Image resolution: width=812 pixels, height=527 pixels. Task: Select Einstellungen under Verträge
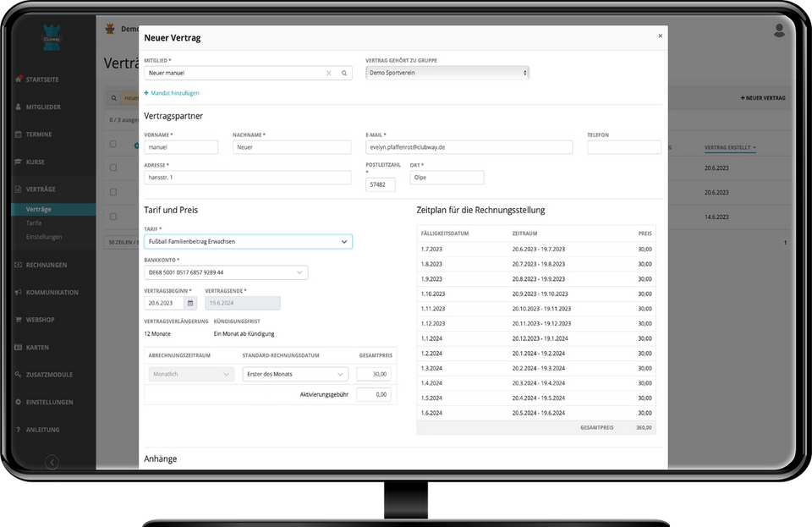(x=44, y=237)
